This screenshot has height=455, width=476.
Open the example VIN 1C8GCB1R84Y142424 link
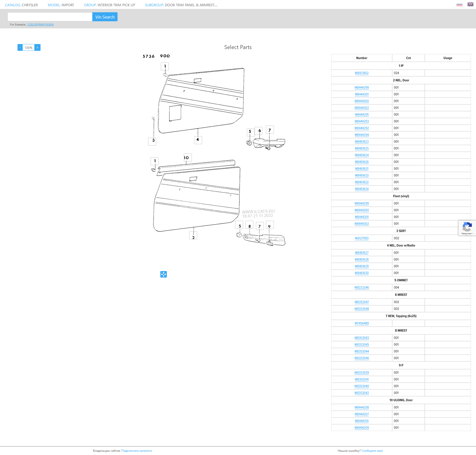[40, 25]
